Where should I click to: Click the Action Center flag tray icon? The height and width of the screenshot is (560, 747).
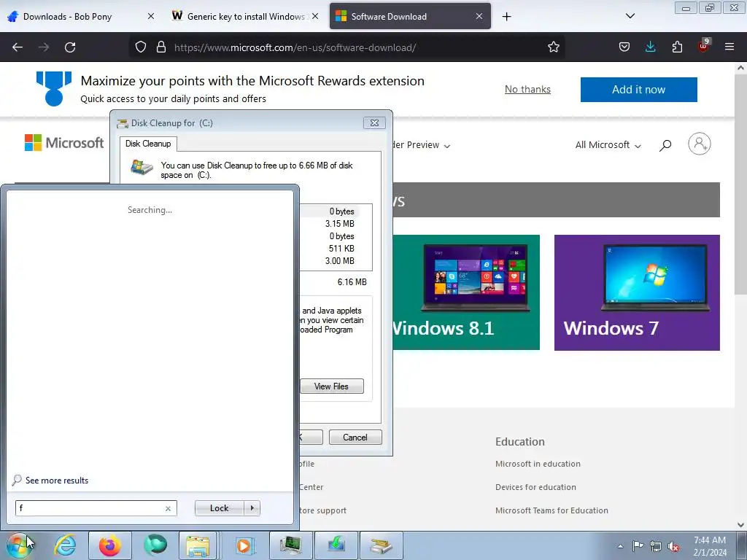point(638,545)
